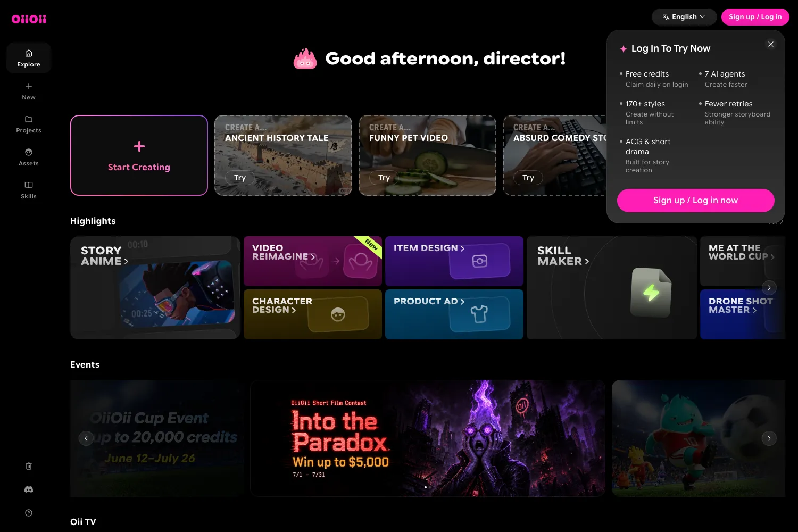Open the Projects folder icon
The image size is (798, 532).
29,119
